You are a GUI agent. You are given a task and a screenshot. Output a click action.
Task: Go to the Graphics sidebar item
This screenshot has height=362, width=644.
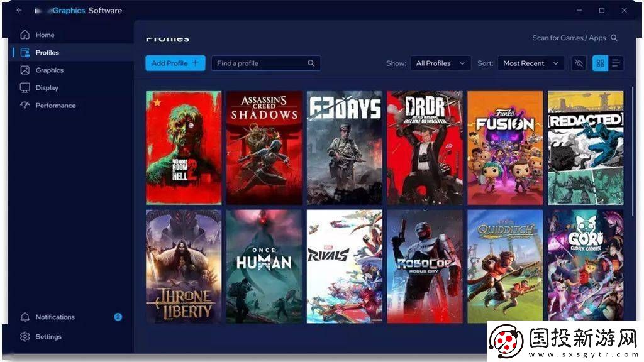click(x=49, y=70)
